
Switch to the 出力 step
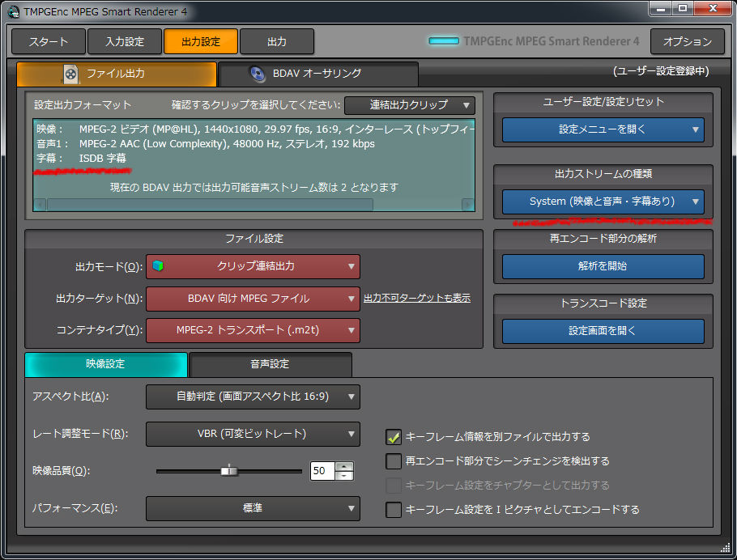tap(277, 41)
